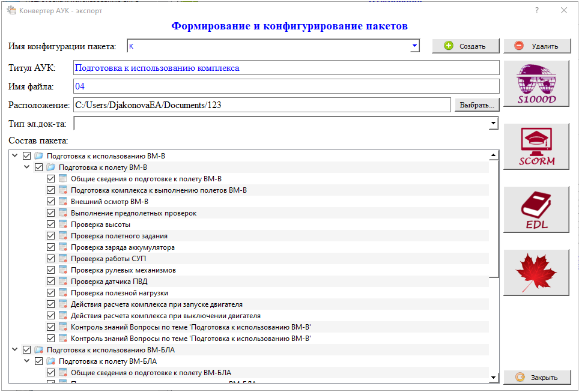Screen dimensions: 579x392
Task: Open the 'Имя конфигурации пакета' dropdown
Action: pos(414,46)
